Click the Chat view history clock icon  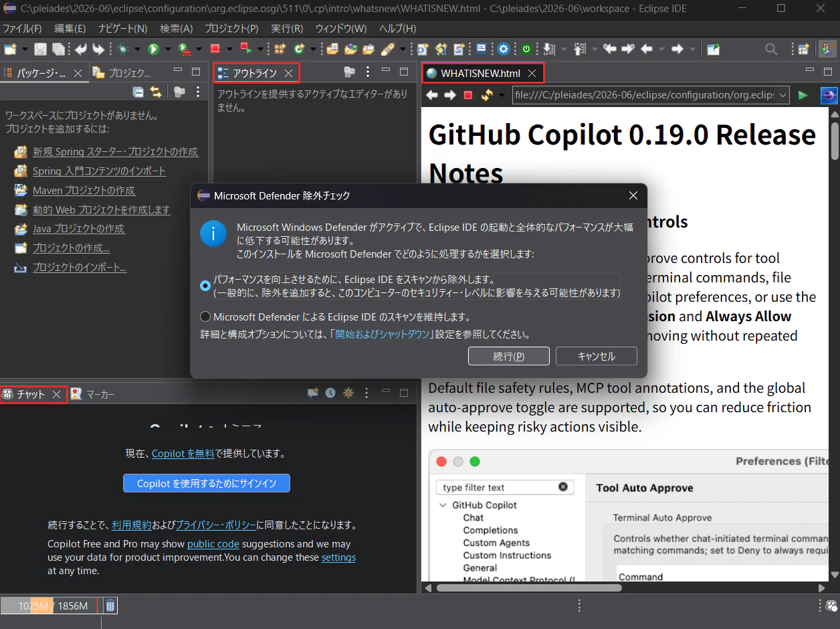(x=330, y=393)
